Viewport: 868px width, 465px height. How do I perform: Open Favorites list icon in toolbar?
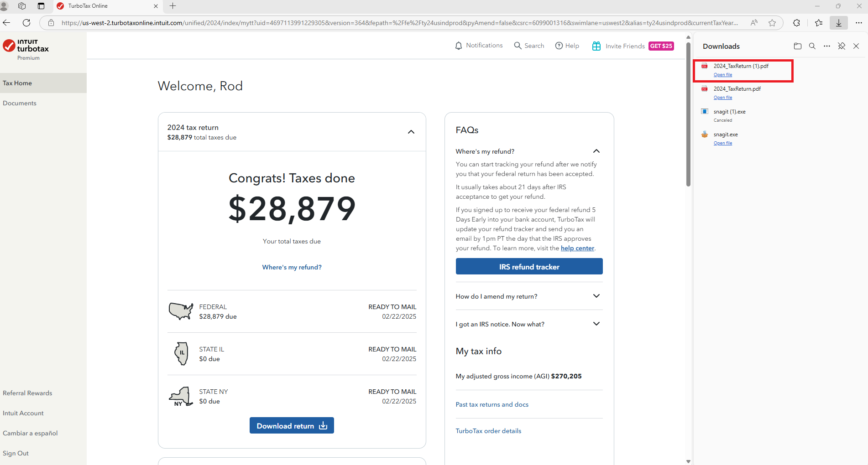[x=819, y=23]
